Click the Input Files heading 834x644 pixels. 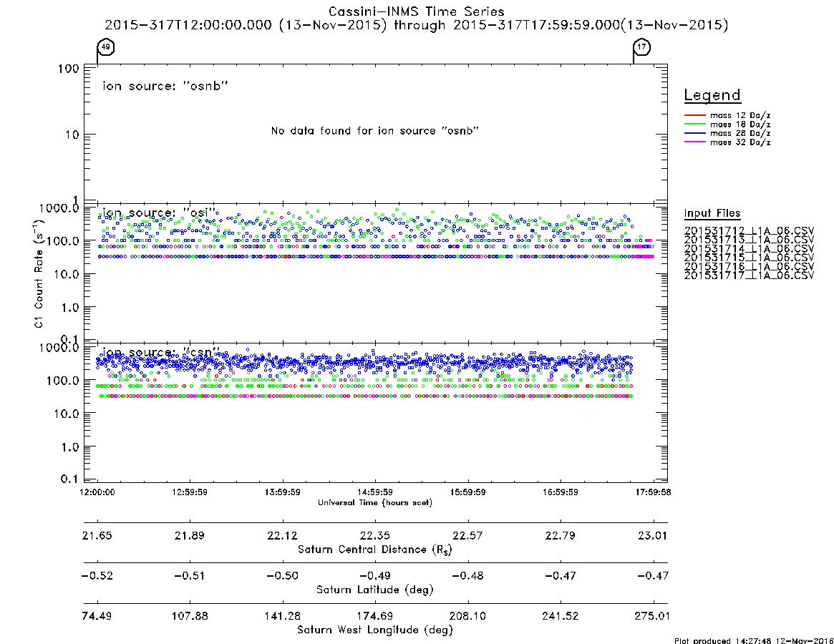[712, 213]
